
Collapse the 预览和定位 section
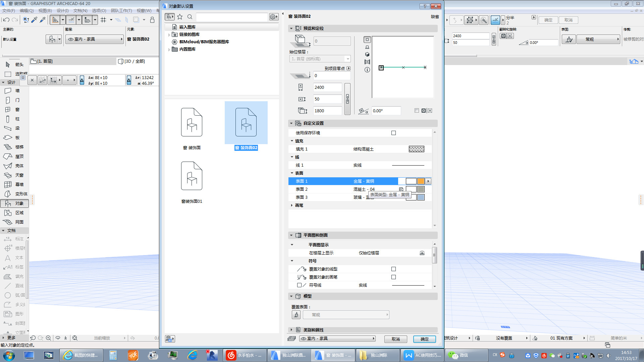[291, 28]
